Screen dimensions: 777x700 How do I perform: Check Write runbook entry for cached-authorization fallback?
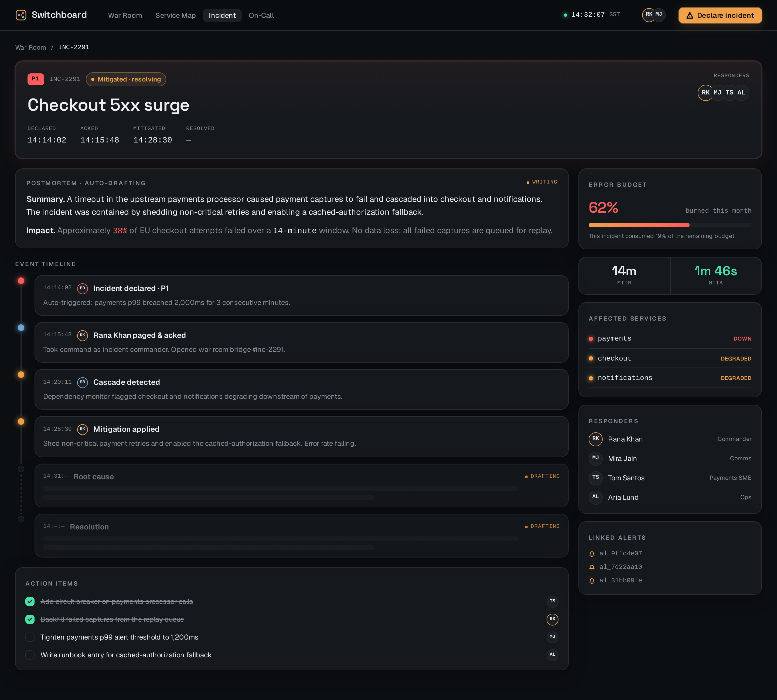click(30, 655)
